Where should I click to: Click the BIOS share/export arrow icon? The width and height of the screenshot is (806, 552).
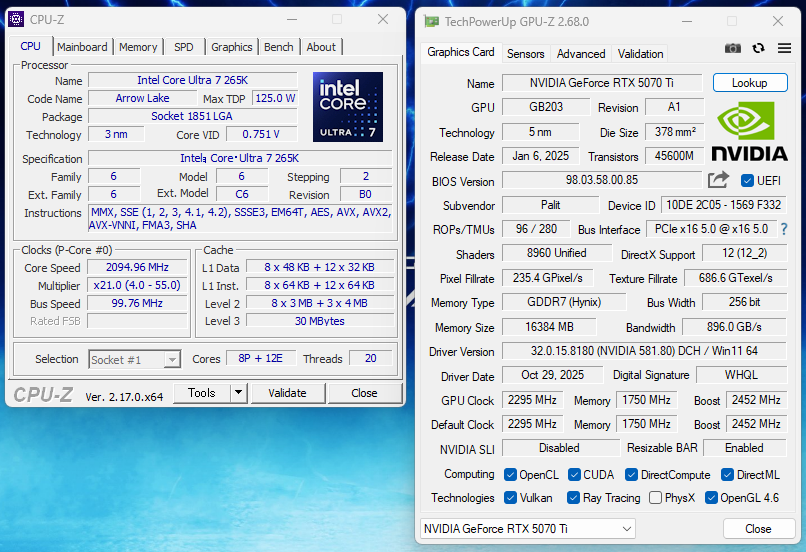(x=718, y=180)
